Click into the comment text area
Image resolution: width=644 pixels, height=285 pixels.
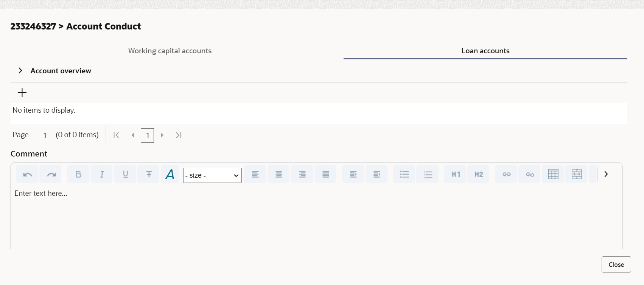coord(316,217)
